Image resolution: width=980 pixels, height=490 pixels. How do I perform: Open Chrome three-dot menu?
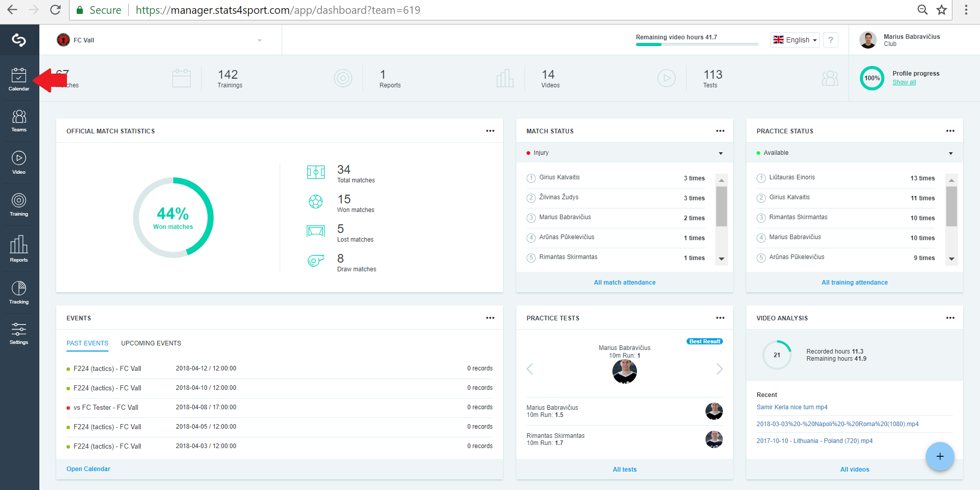(966, 10)
